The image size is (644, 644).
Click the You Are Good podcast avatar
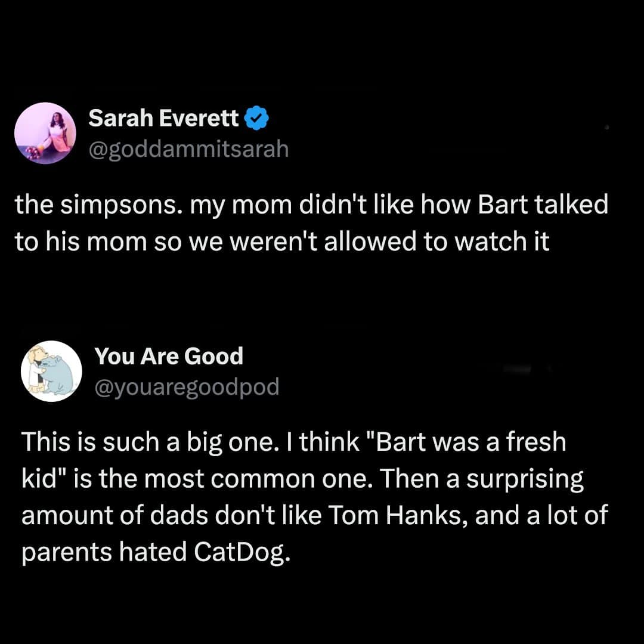click(51, 371)
